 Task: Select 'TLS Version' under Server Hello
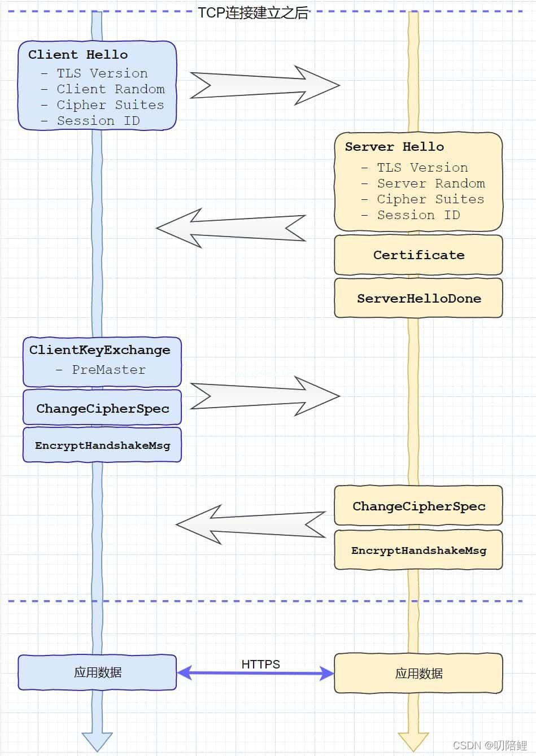point(422,168)
